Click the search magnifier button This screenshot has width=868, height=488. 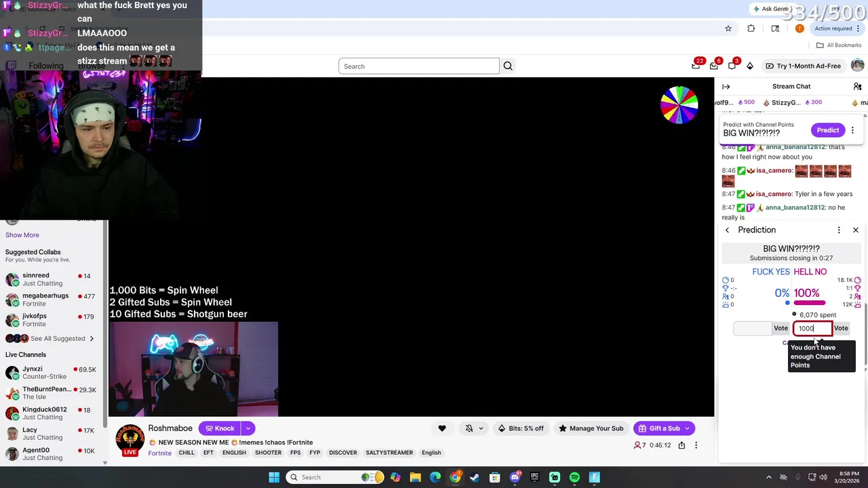click(508, 66)
